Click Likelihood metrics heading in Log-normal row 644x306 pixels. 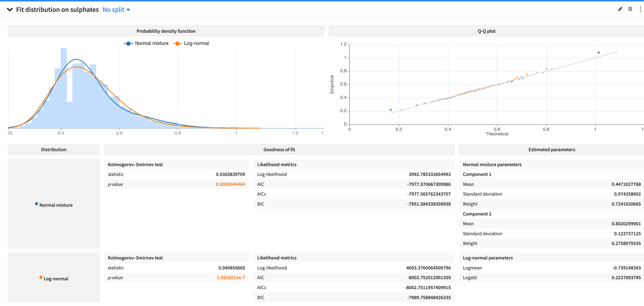coord(277,258)
